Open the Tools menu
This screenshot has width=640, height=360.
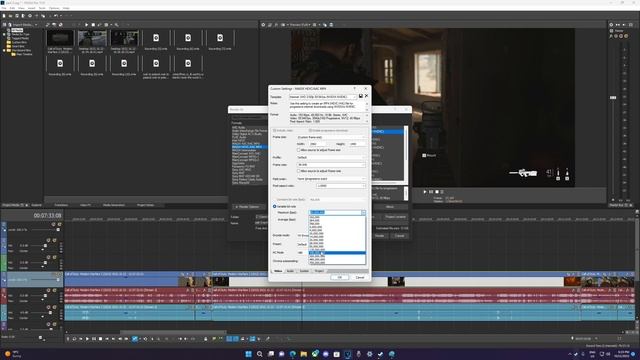click(42, 8)
